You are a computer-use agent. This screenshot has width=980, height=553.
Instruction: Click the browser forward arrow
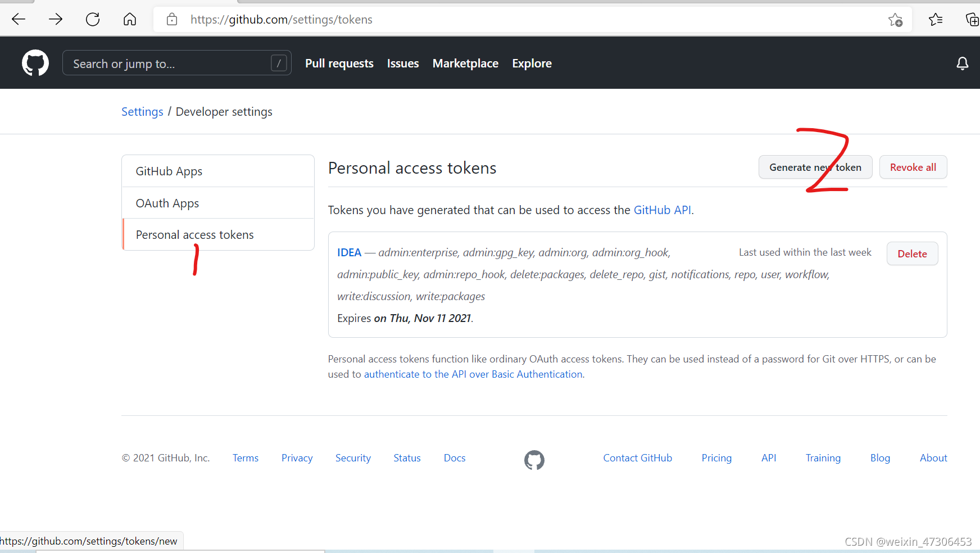(x=56, y=20)
